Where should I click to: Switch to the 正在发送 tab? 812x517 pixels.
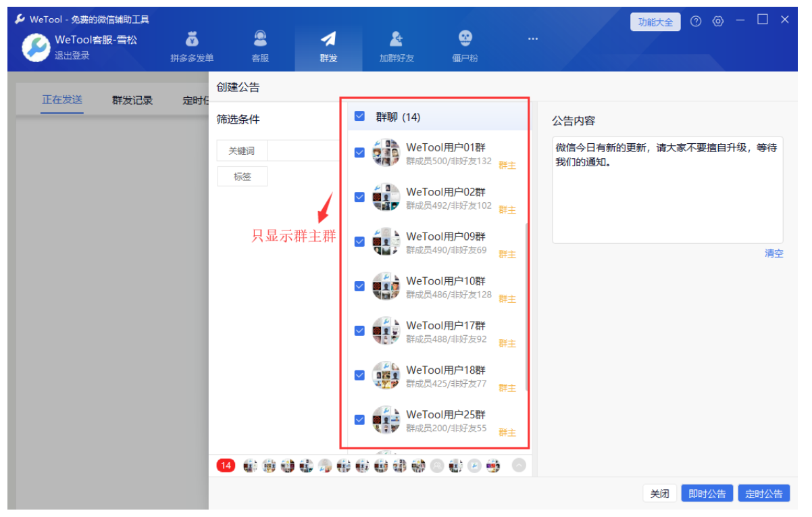pos(62,100)
